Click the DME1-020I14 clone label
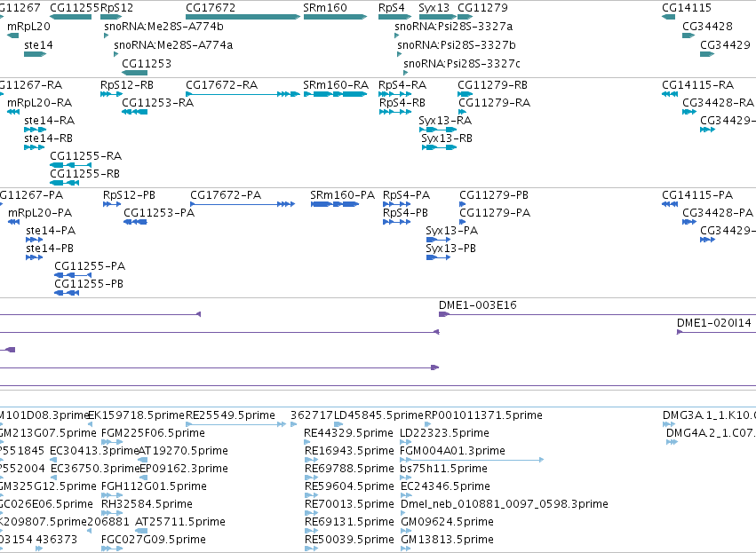 tap(714, 323)
